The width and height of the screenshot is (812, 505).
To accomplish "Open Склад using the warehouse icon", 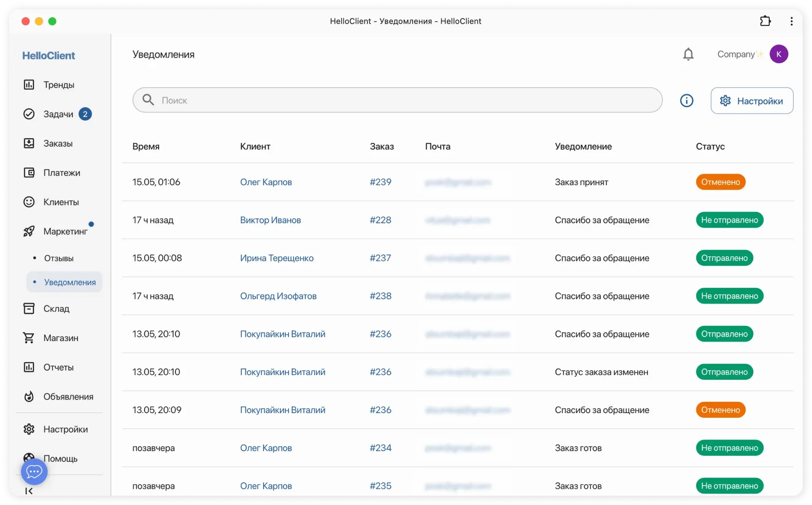I will (x=29, y=308).
